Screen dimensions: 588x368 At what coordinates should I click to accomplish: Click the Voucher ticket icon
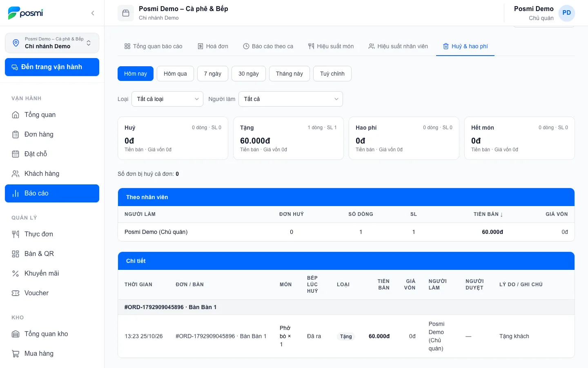tap(16, 293)
